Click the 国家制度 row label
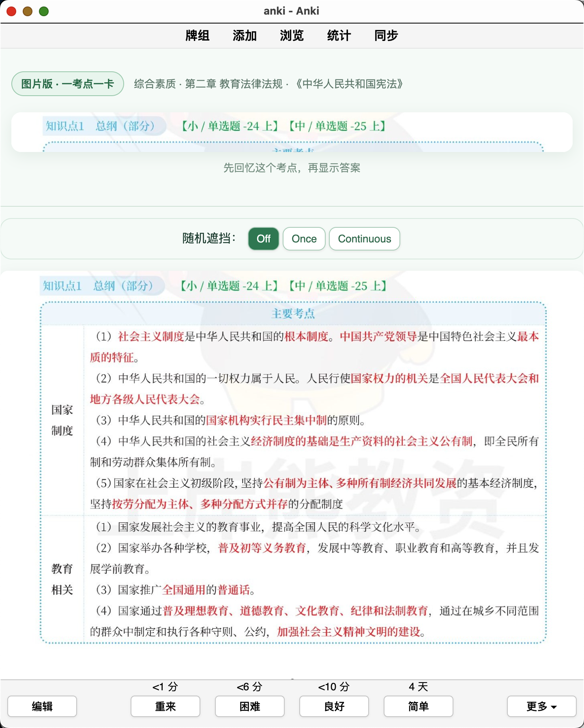Screen dimensions: 584x728 pos(62,420)
